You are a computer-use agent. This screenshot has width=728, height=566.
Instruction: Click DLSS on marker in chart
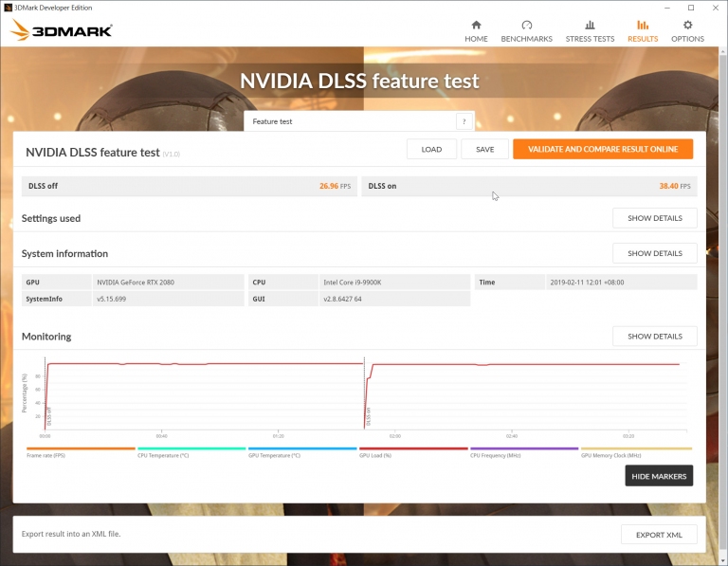pos(368,416)
